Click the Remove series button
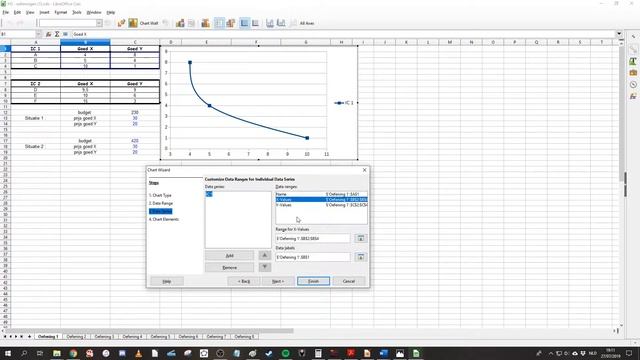The height and width of the screenshot is (360, 640). click(x=229, y=268)
